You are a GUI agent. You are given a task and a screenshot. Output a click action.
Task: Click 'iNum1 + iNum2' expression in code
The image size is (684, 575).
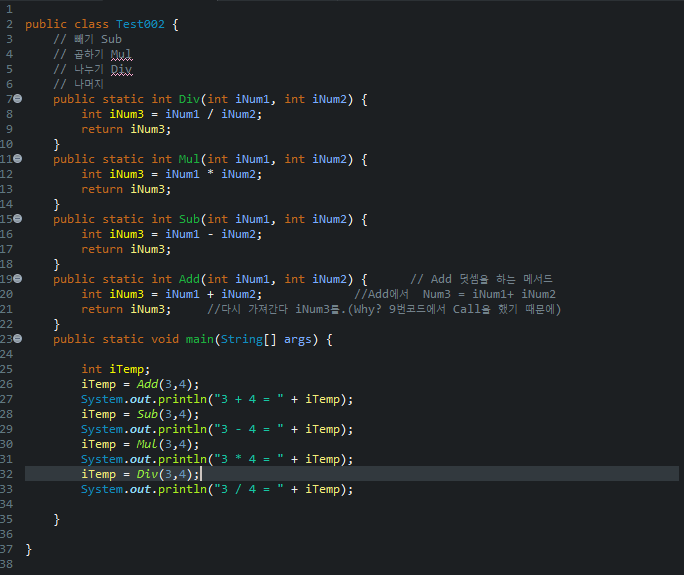211,294
